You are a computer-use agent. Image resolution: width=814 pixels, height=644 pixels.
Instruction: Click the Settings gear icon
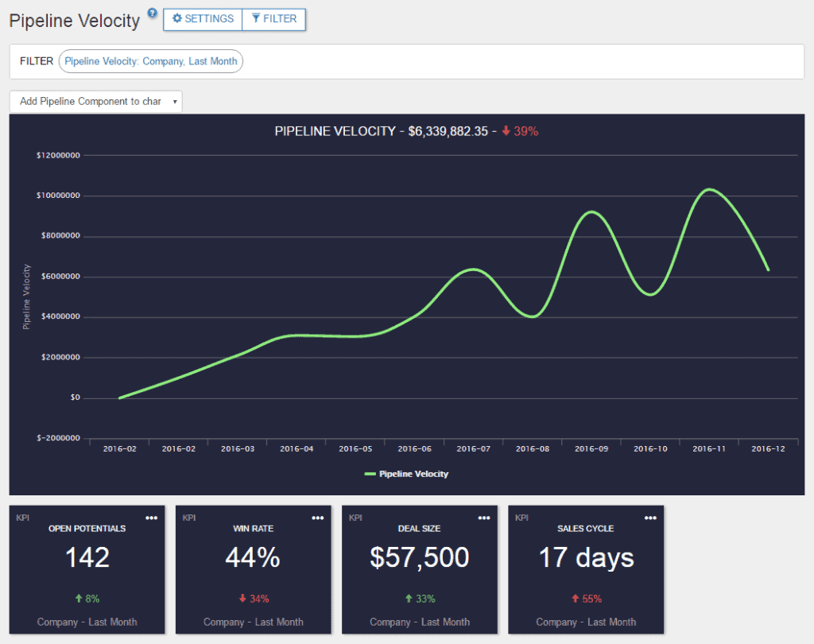(177, 19)
